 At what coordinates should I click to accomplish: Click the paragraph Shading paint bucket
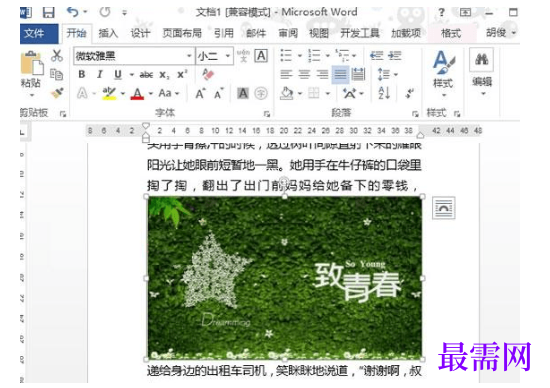(286, 93)
